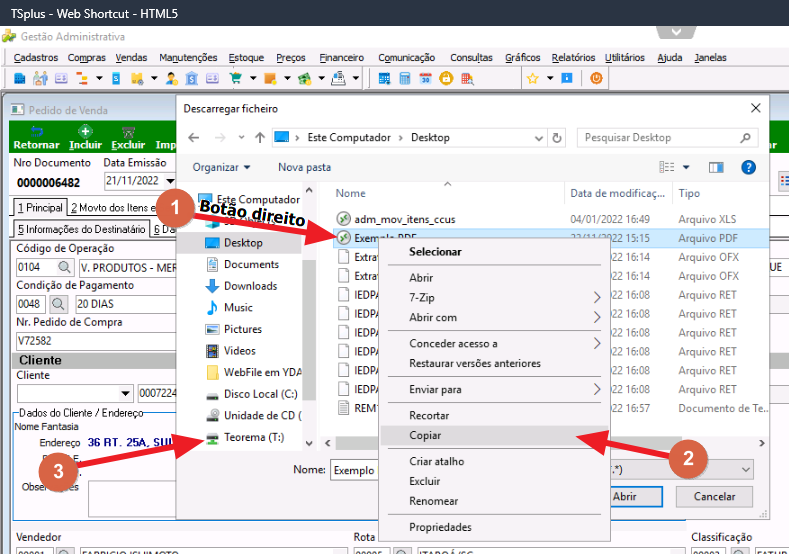Expand the TSplus top chevron bar
Viewport: 789px width, 554px height.
pos(676,32)
